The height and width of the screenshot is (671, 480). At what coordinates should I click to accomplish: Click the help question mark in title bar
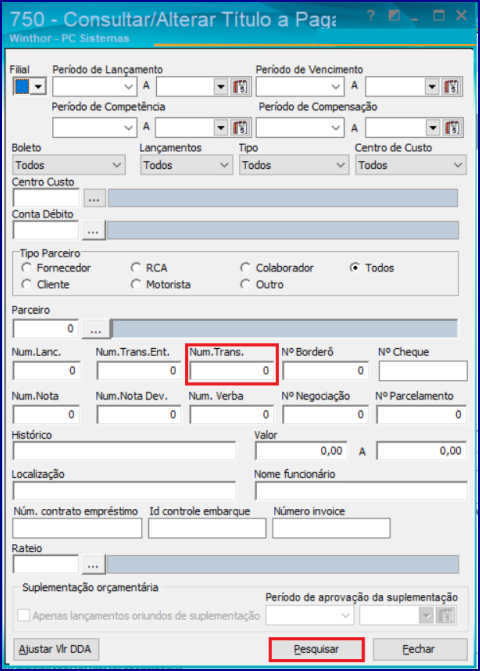click(371, 16)
